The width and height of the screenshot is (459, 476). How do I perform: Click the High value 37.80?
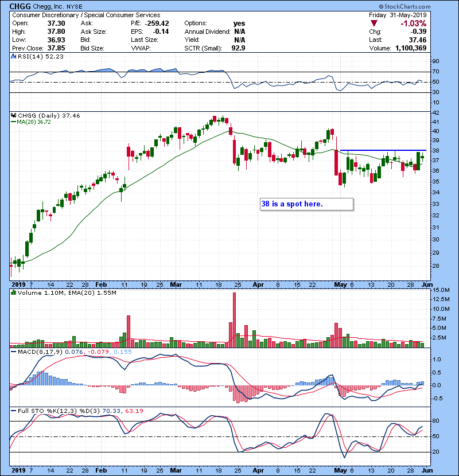[56, 32]
